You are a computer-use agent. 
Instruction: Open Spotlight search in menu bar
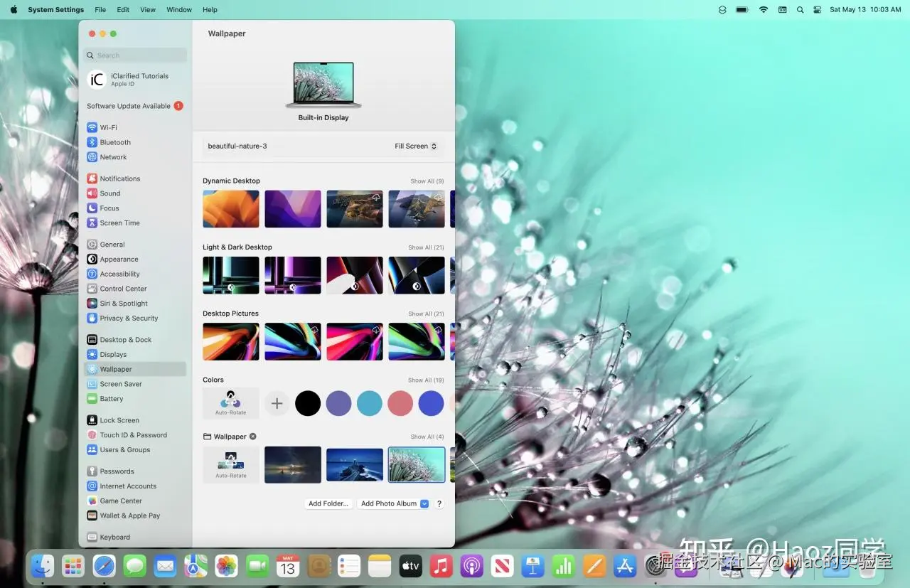[800, 10]
